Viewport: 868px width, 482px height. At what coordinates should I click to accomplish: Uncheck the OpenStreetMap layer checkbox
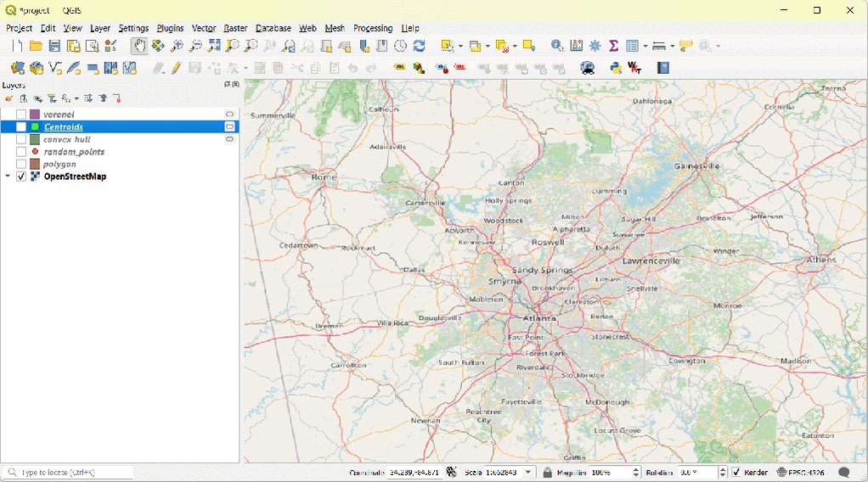point(21,177)
